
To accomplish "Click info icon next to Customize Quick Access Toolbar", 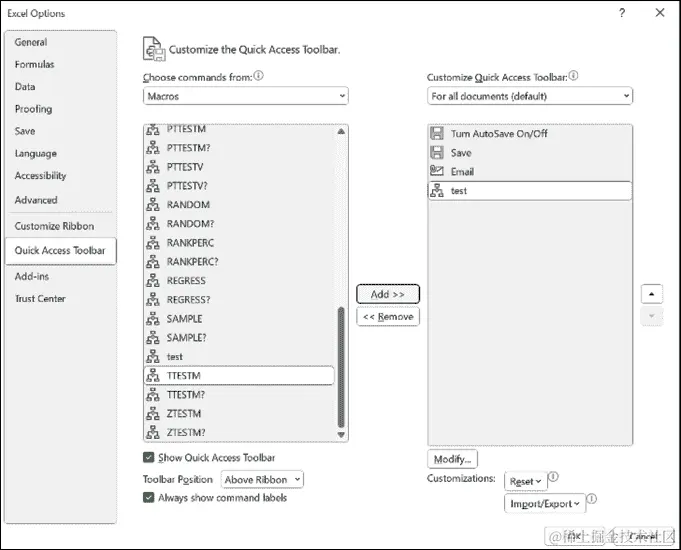I will click(573, 76).
